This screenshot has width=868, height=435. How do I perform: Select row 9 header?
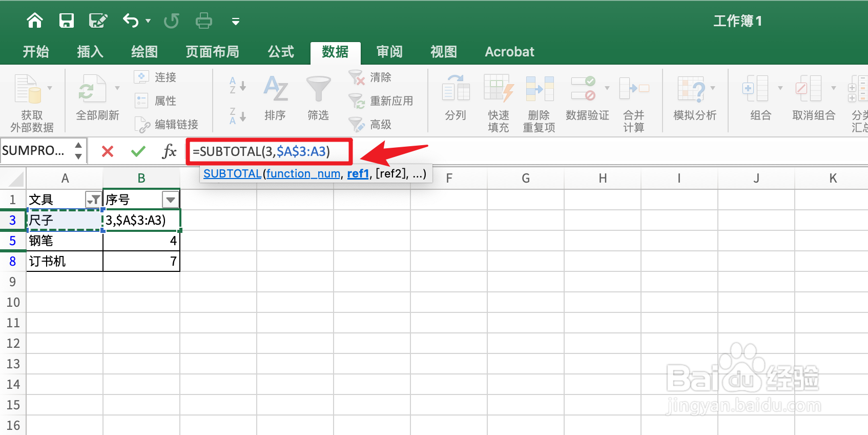pyautogui.click(x=13, y=282)
